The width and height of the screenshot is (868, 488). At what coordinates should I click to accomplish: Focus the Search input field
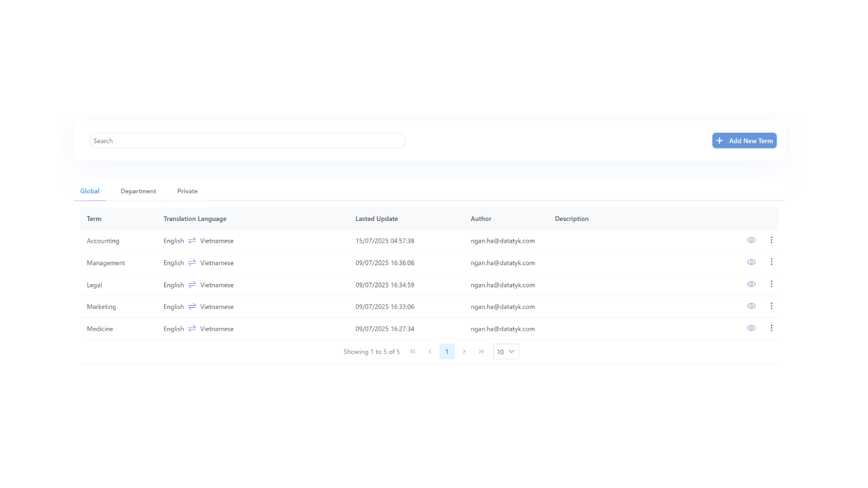point(248,141)
